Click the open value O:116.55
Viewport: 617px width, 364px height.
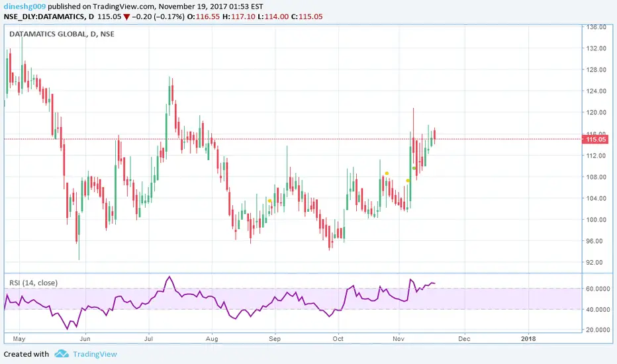[x=203, y=17]
